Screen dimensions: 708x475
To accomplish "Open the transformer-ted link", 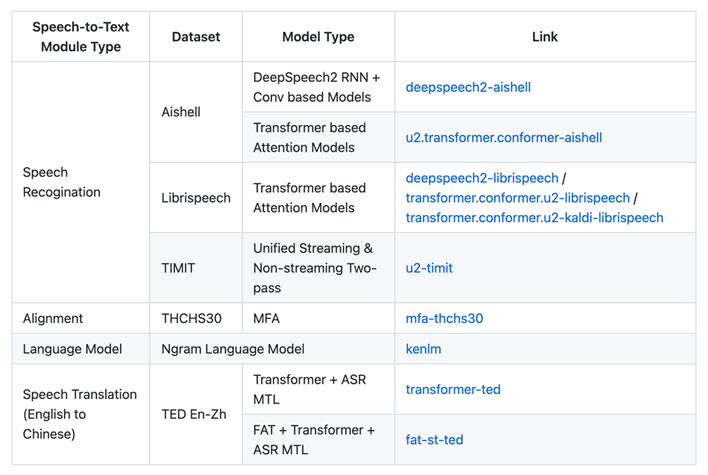I will [453, 389].
